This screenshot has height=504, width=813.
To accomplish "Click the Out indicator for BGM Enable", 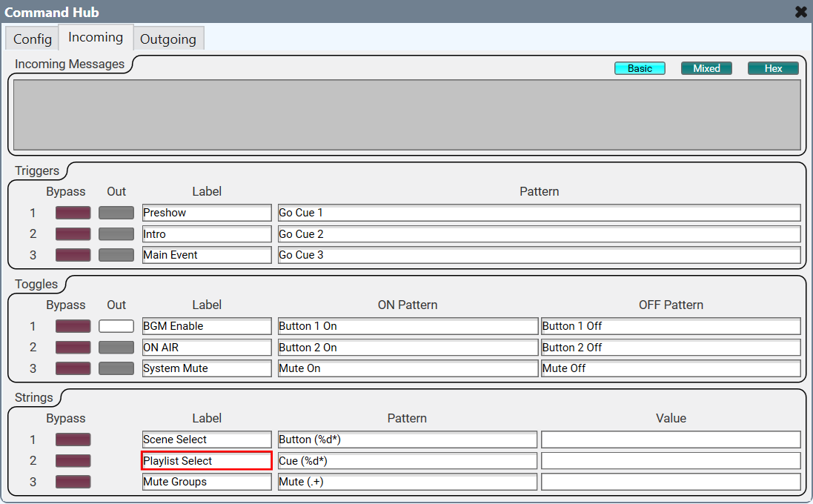I will coord(116,326).
